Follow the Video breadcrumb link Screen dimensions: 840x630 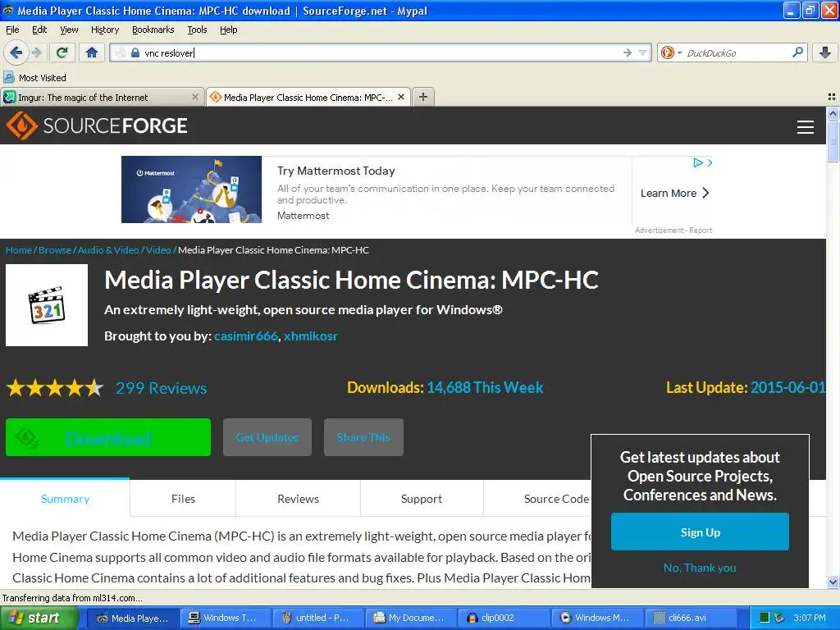(158, 250)
